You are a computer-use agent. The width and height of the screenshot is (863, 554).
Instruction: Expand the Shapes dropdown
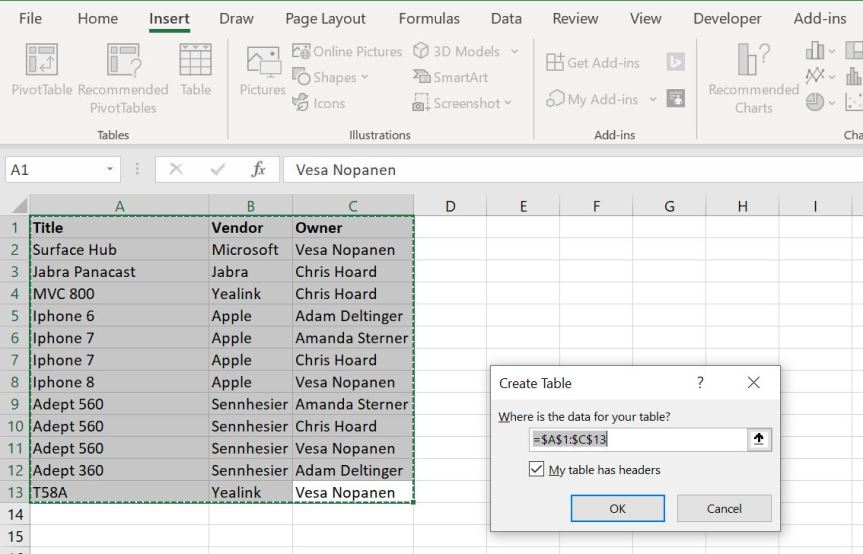pyautogui.click(x=364, y=77)
